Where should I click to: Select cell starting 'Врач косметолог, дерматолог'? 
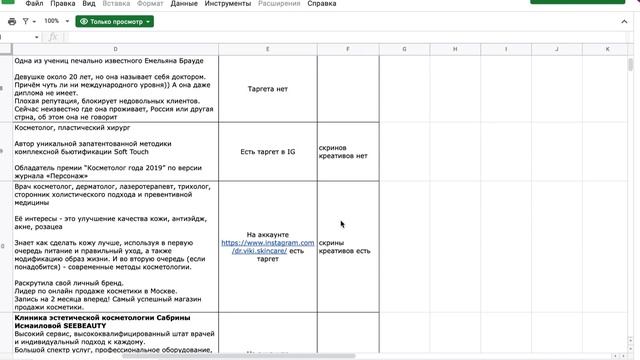click(116, 247)
